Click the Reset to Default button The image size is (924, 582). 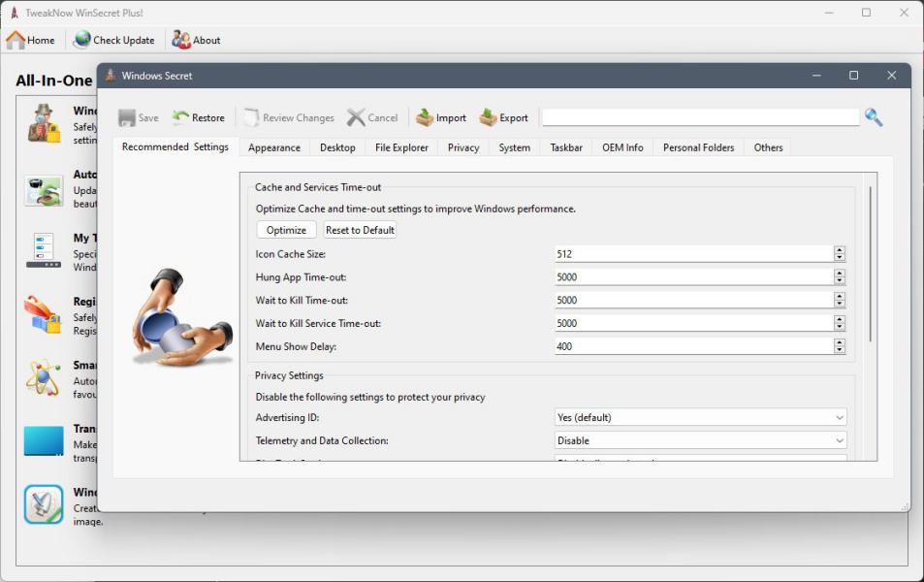(x=360, y=230)
